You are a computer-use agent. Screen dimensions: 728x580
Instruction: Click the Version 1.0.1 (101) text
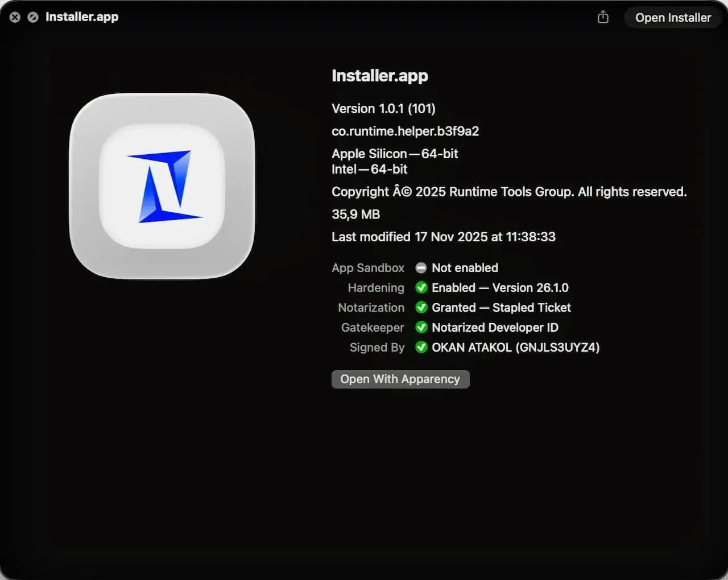pyautogui.click(x=383, y=108)
